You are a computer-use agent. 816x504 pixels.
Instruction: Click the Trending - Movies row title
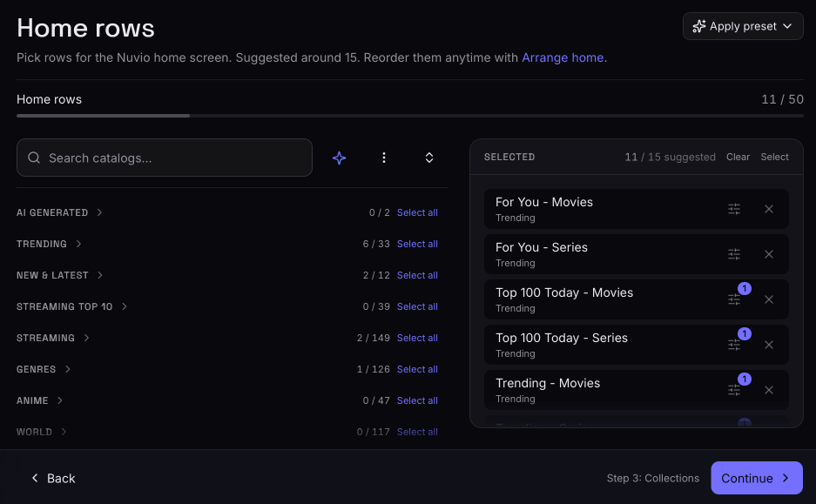click(548, 383)
